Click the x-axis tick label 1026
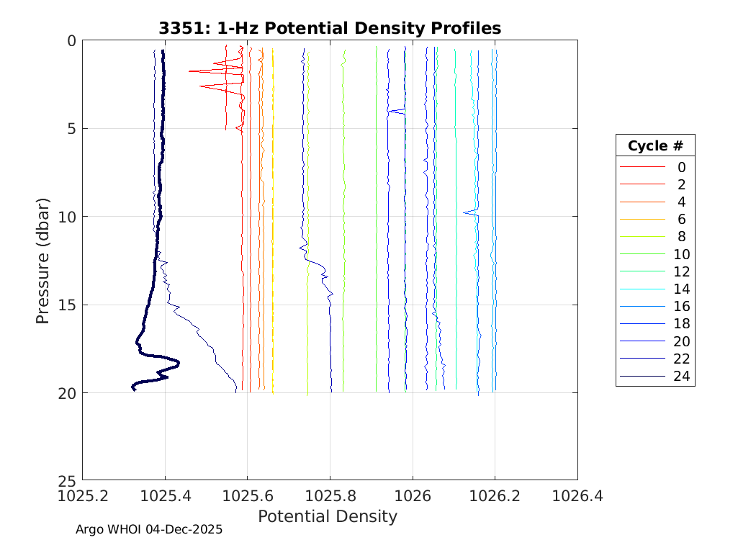Image resolution: width=756 pixels, height=540 pixels. point(413,495)
